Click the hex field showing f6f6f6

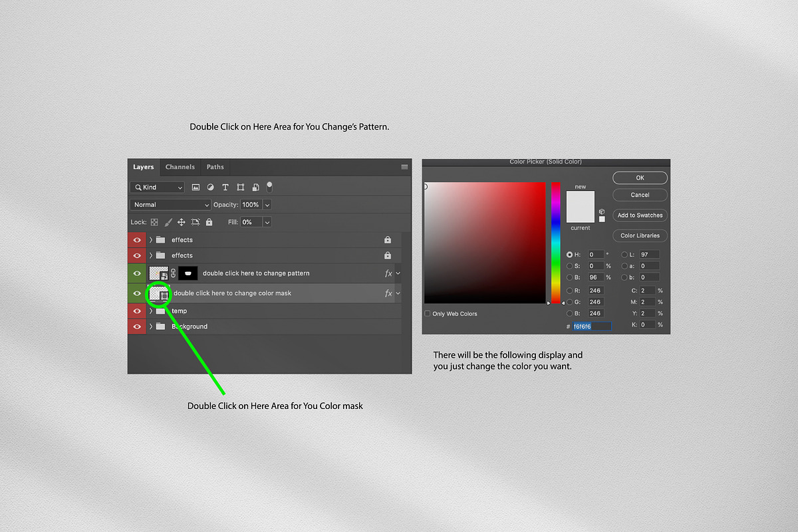(591, 327)
